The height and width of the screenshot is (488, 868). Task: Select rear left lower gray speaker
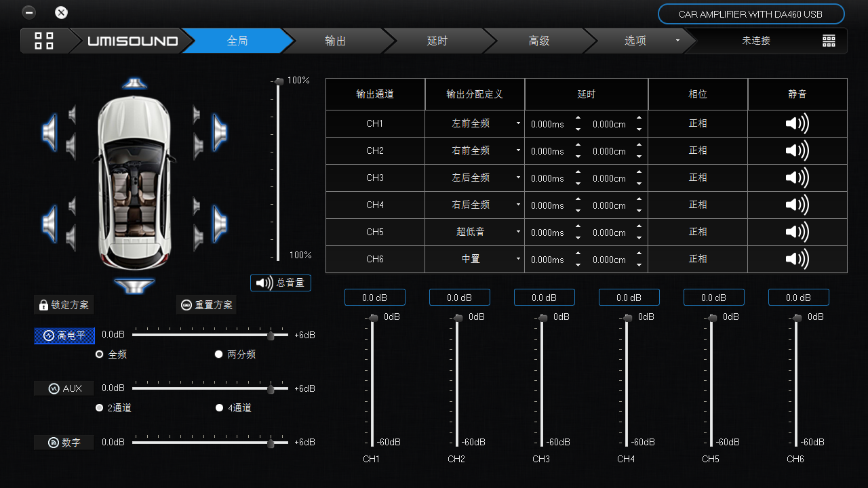[71, 237]
